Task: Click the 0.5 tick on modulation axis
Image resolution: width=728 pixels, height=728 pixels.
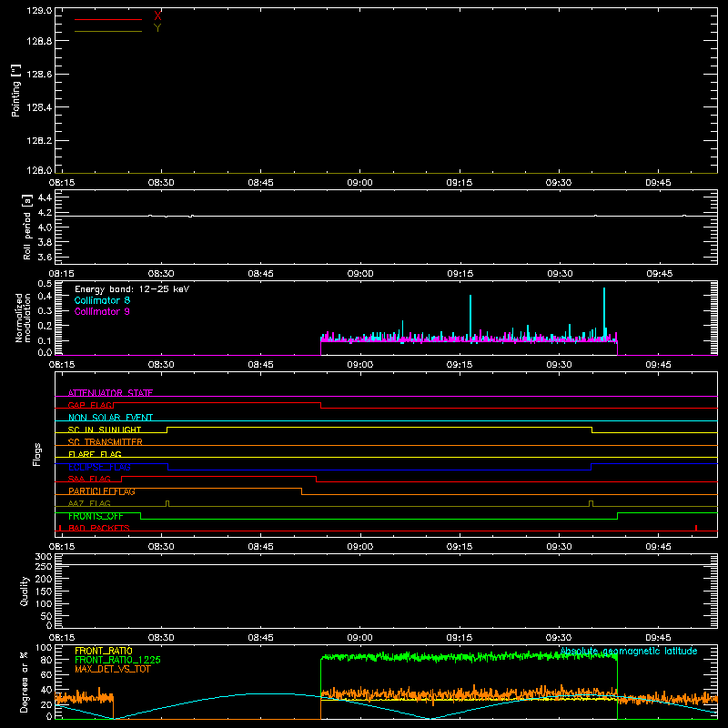Action: pos(45,283)
